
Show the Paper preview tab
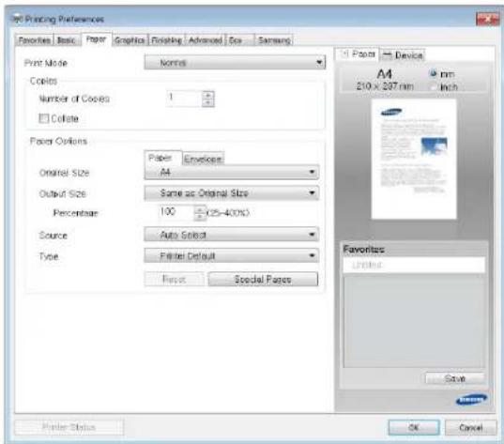pos(359,54)
